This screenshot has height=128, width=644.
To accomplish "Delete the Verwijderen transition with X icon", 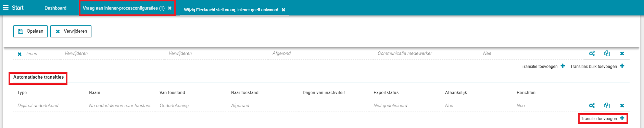I will point(622,54).
